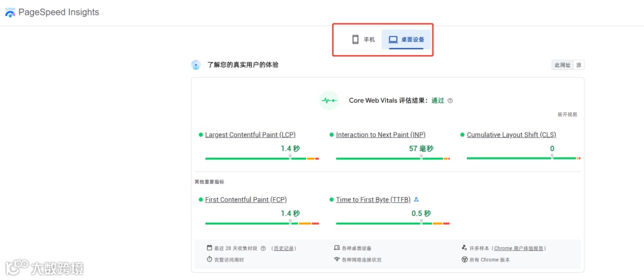644x280 pixels.
Task: Click the 完整访问用时 label
Action: pos(229,260)
